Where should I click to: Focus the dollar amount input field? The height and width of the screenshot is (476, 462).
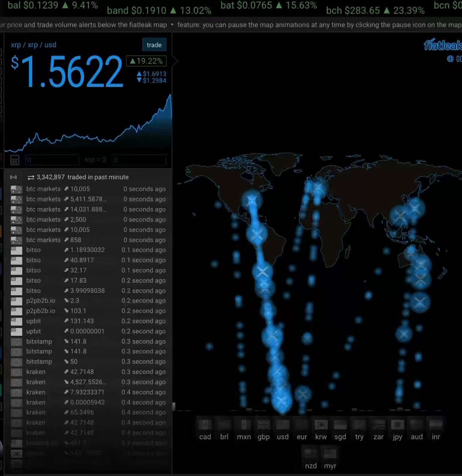pos(139,160)
